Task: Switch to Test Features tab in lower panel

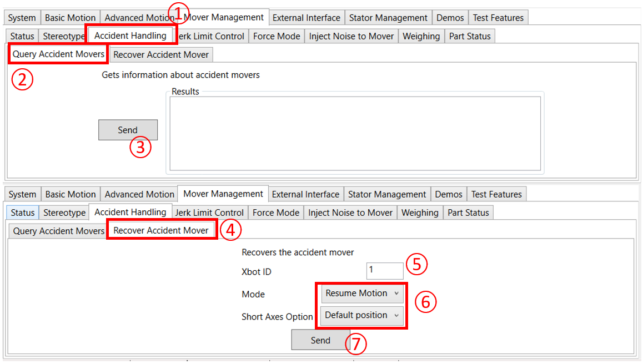Action: pos(496,194)
